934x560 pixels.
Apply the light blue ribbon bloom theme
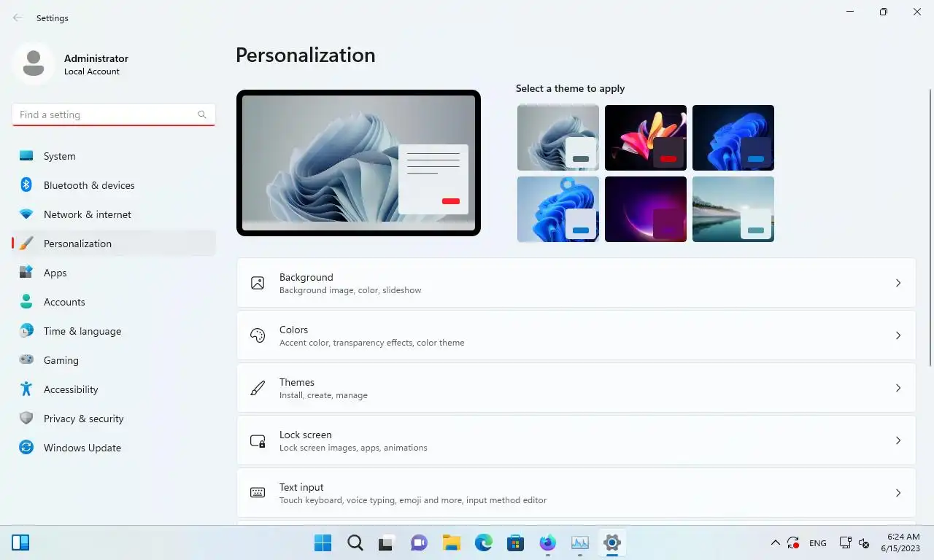click(558, 209)
